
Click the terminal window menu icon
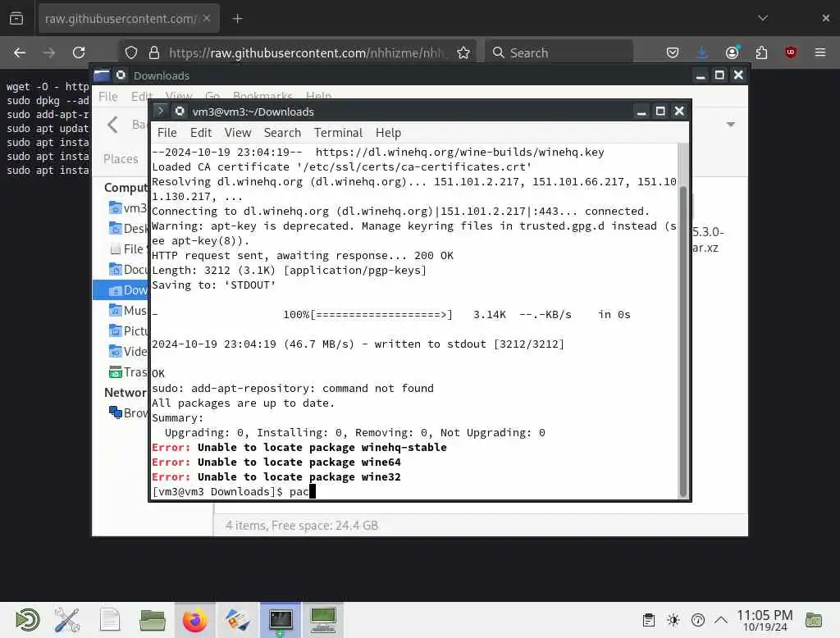pos(160,111)
